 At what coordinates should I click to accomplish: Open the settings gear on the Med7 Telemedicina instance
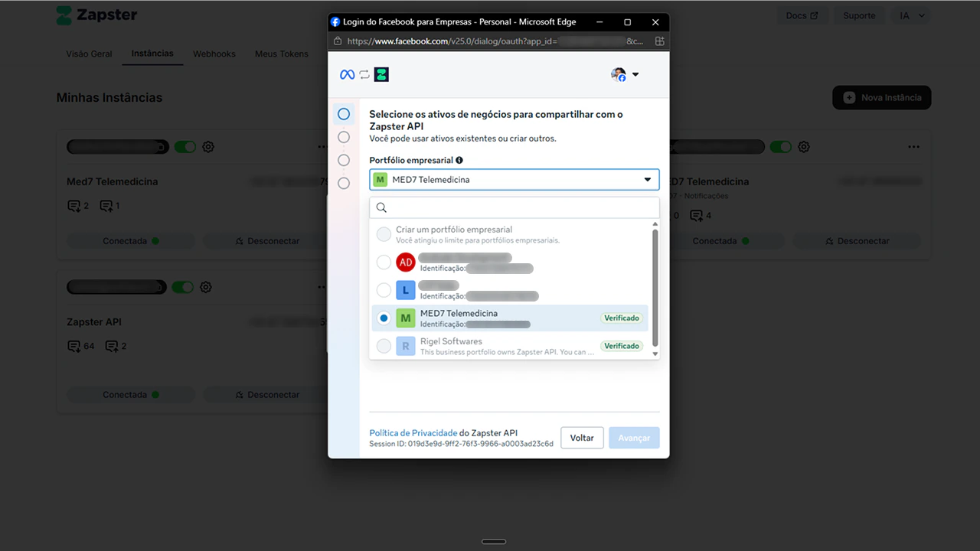pos(207,147)
